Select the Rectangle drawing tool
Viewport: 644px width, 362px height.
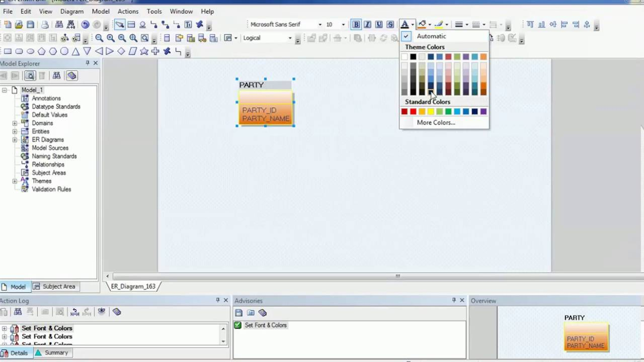[8, 51]
